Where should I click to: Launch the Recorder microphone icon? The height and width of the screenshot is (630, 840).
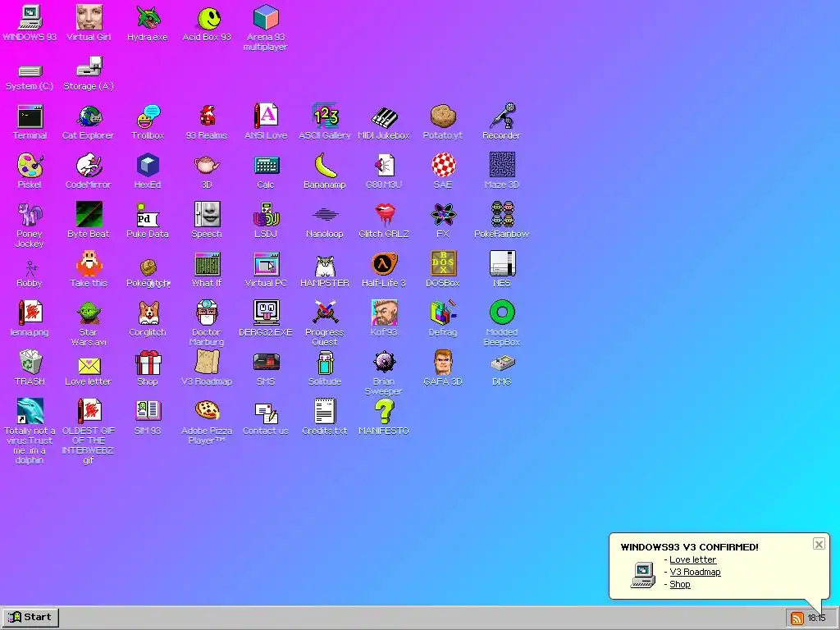tap(502, 116)
